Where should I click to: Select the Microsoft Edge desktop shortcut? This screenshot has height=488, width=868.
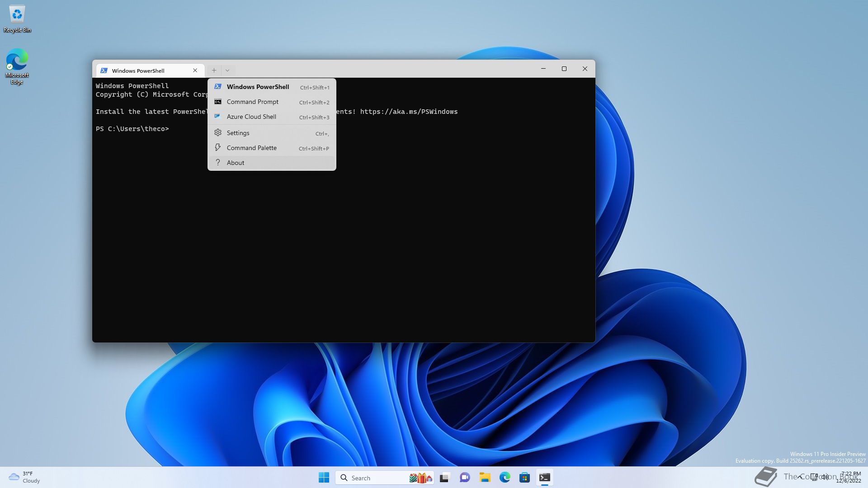point(17,66)
